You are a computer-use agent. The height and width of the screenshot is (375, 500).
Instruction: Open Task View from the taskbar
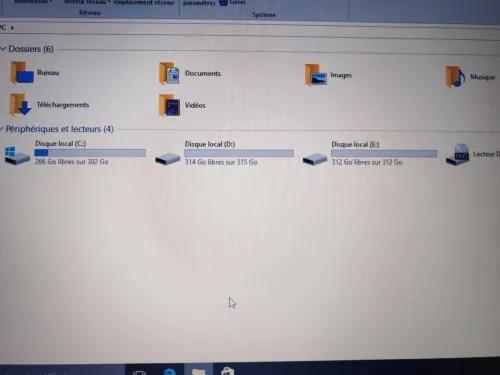tap(139, 372)
